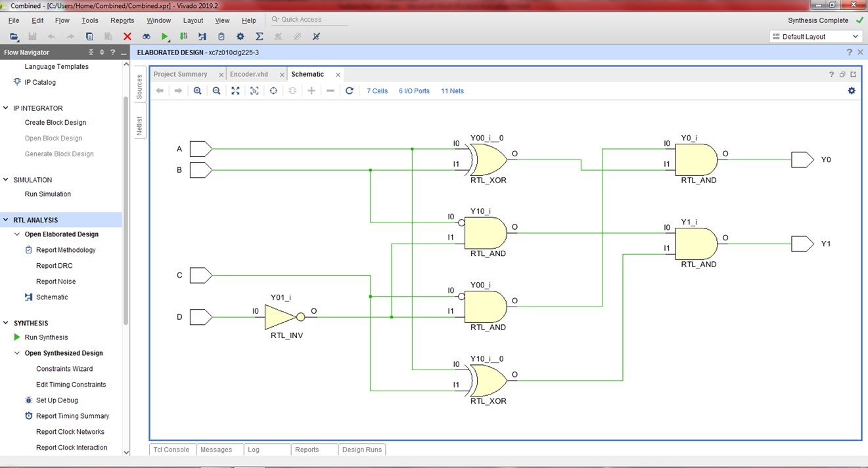This screenshot has height=468, width=868.
Task: Open the Messages tab
Action: point(216,450)
